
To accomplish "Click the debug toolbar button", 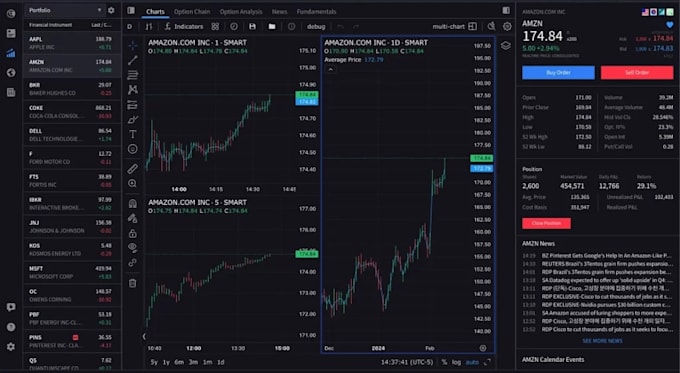I will pos(316,26).
